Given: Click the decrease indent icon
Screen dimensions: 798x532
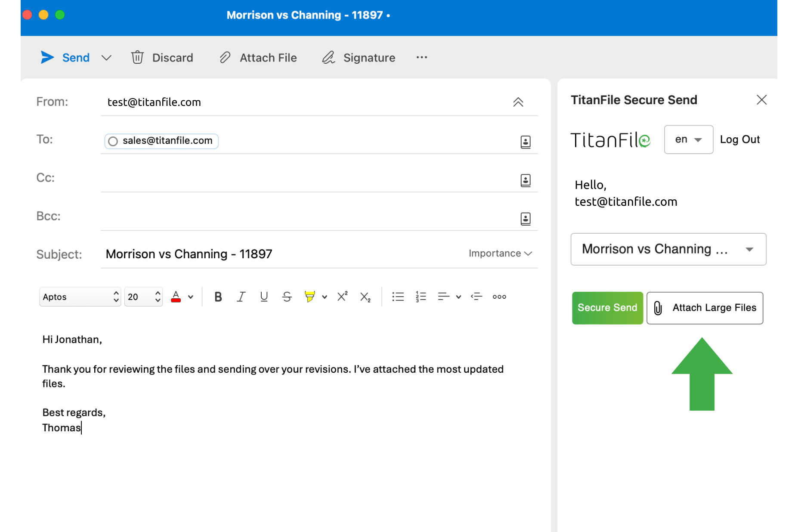Looking at the screenshot, I should (x=476, y=297).
